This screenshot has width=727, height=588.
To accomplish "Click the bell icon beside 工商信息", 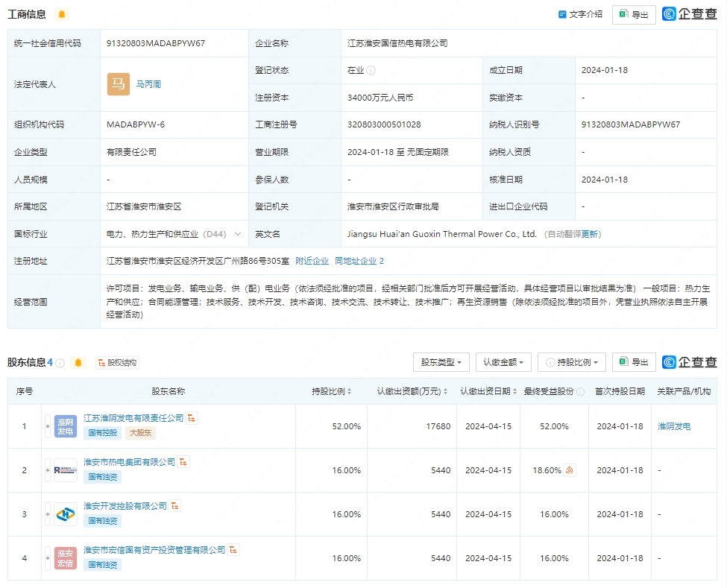I will coord(61,14).
